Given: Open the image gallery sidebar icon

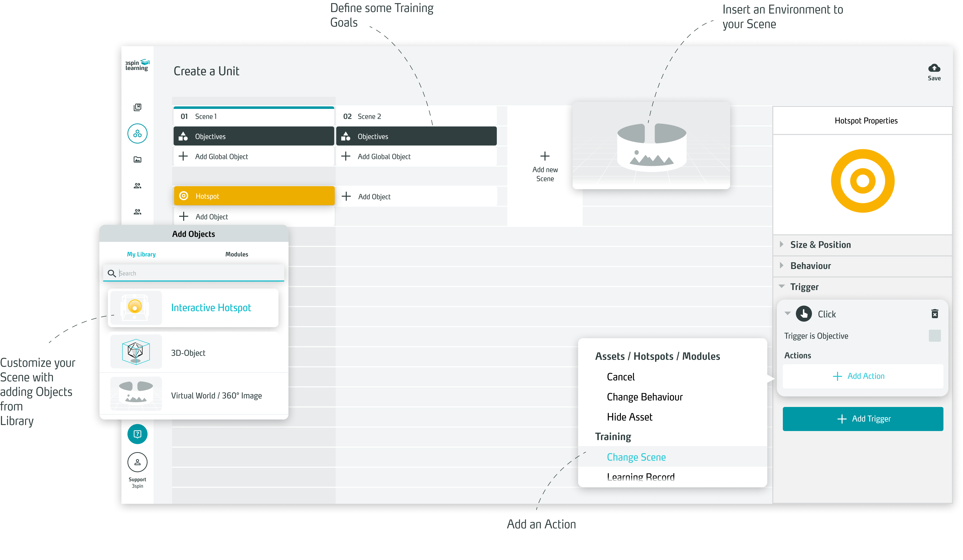Looking at the screenshot, I should (x=137, y=160).
